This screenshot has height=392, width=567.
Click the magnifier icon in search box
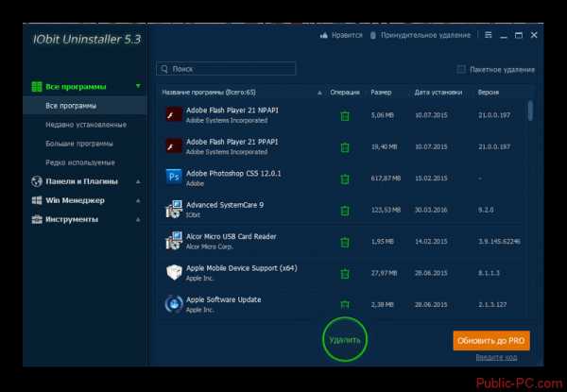[x=164, y=69]
